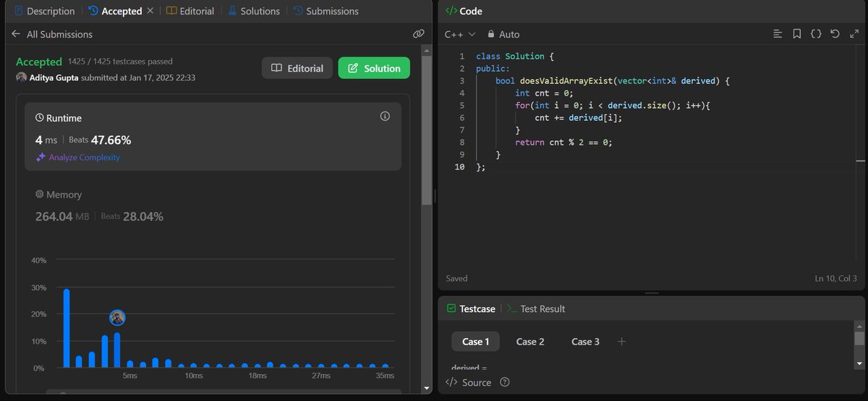Viewport: 868px width, 401px height.
Task: Click the Editorial button
Action: tap(297, 68)
